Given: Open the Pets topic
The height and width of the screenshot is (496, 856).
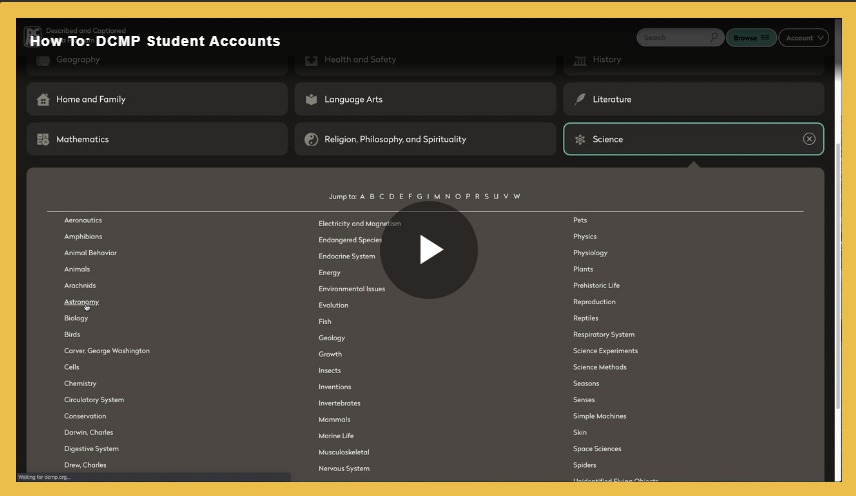Looking at the screenshot, I should 580,220.
